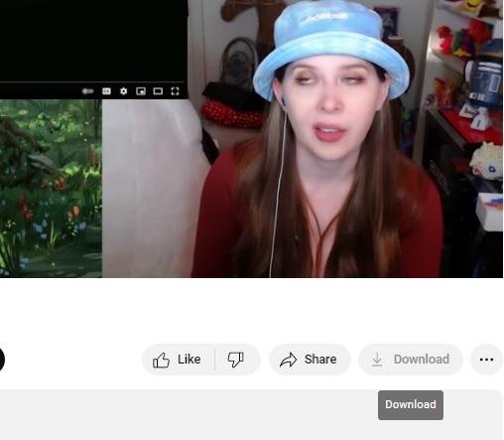Expand the grey video description box
504x440 pixels.
[x=251, y=414]
